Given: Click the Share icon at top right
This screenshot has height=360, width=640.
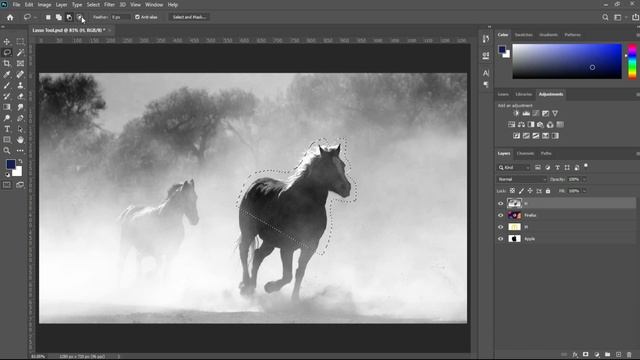Looking at the screenshot, I should click(x=635, y=17).
